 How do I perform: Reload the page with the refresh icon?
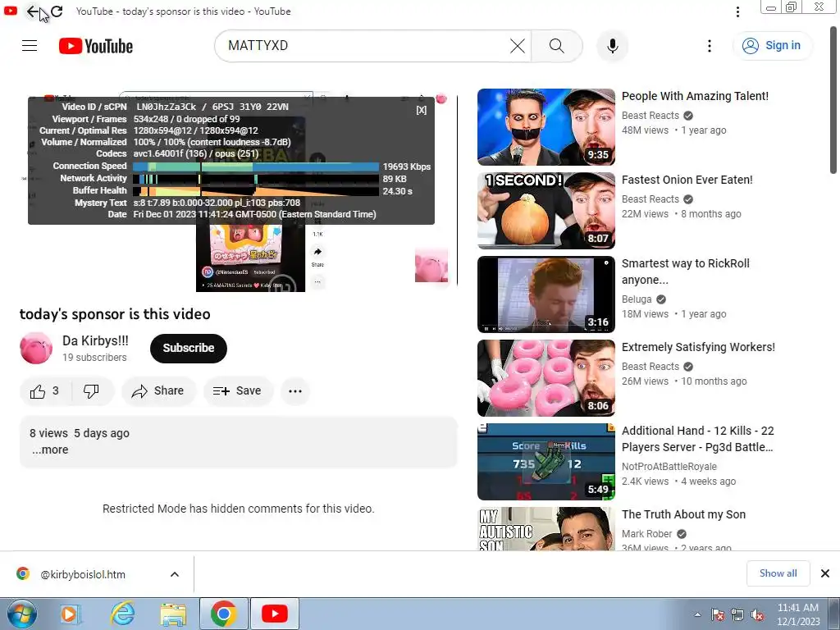coord(57,11)
